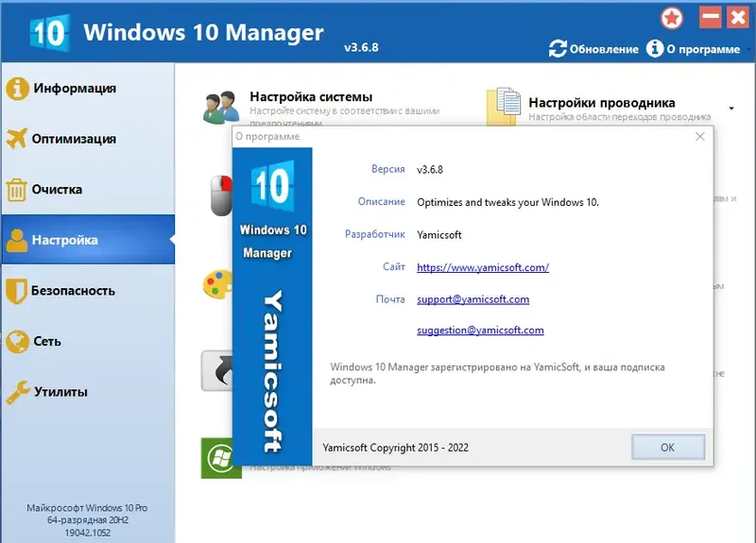Click the Yamicsoft developer name value

pos(439,234)
